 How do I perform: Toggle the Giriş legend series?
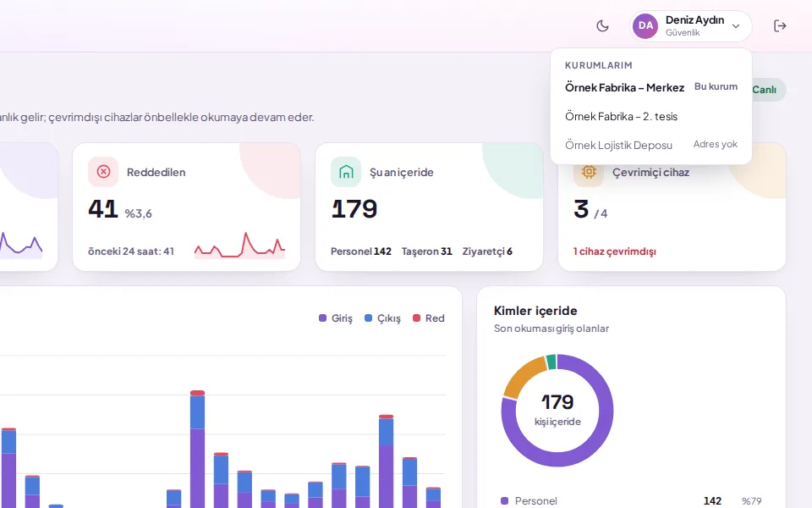(x=336, y=318)
